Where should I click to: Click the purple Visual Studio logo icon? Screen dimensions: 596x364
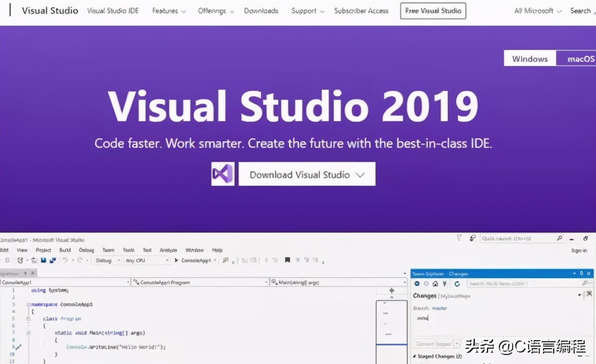click(x=223, y=174)
